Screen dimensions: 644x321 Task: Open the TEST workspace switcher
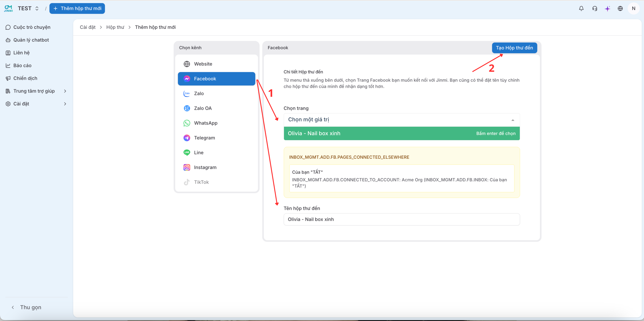click(x=28, y=8)
